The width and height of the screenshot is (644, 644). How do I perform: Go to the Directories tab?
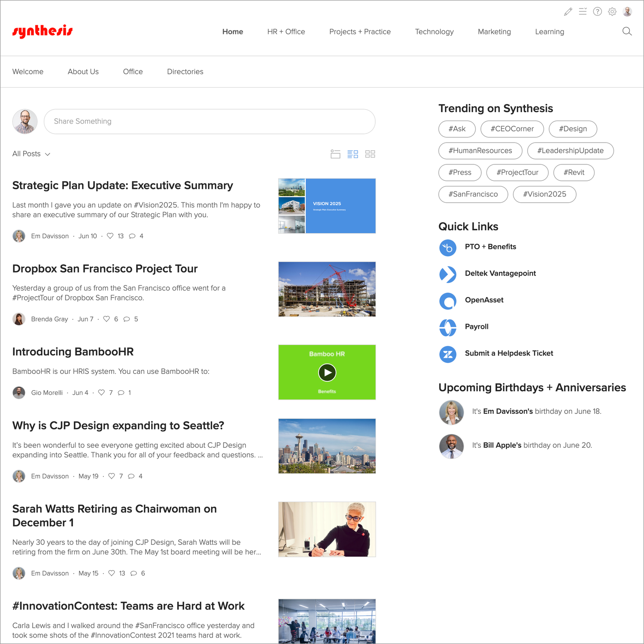pos(185,72)
